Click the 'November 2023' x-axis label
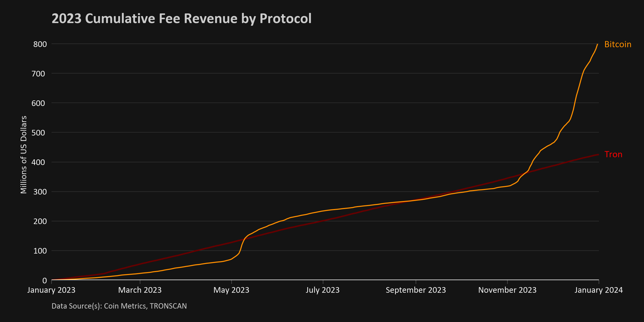 (x=507, y=290)
